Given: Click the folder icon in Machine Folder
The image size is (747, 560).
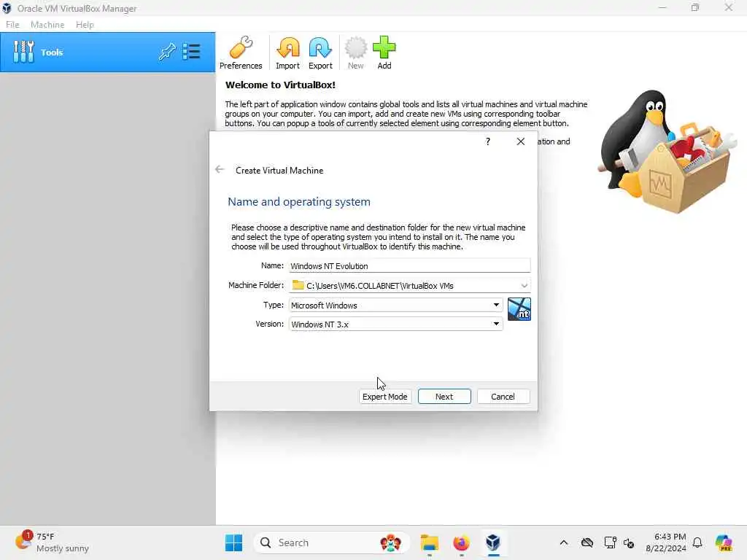Looking at the screenshot, I should tap(298, 285).
